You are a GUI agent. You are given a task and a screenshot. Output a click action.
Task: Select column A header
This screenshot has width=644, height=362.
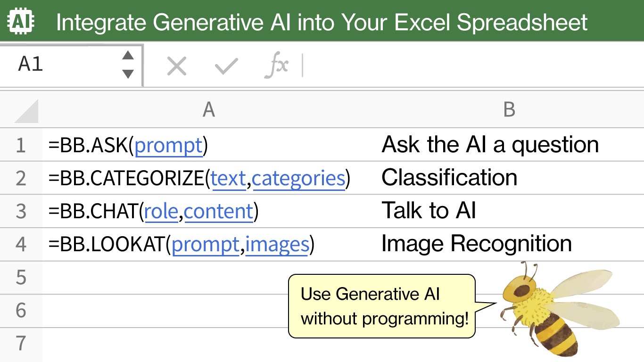tap(208, 110)
